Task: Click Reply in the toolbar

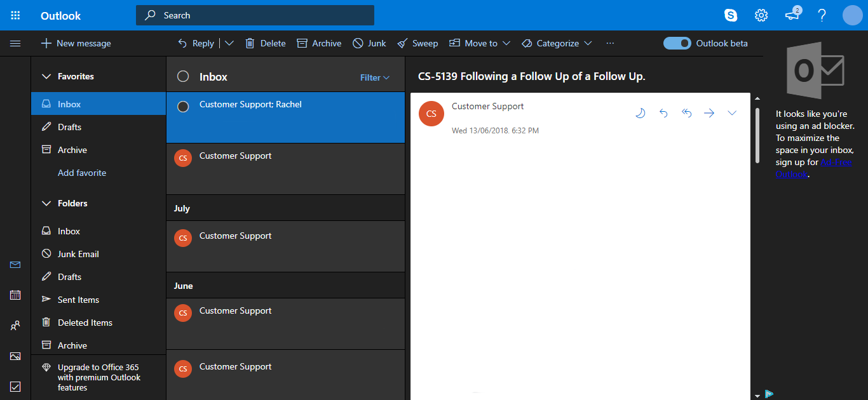Action: coord(196,43)
